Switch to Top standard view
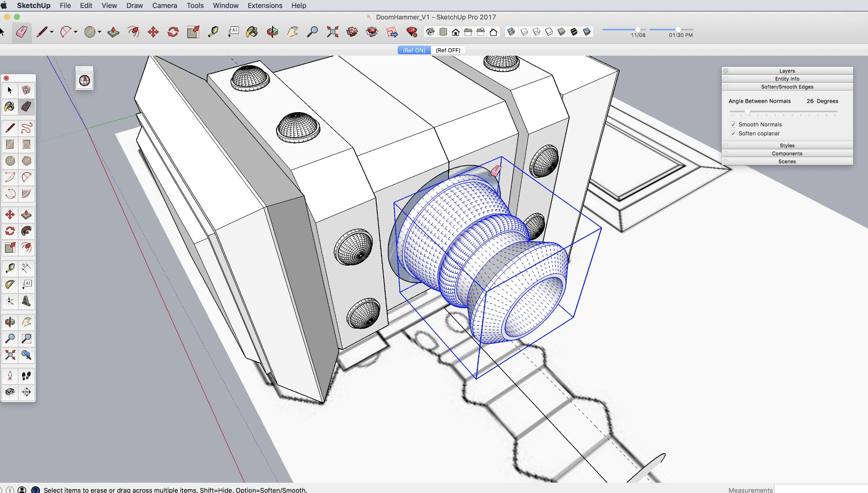 click(x=443, y=32)
